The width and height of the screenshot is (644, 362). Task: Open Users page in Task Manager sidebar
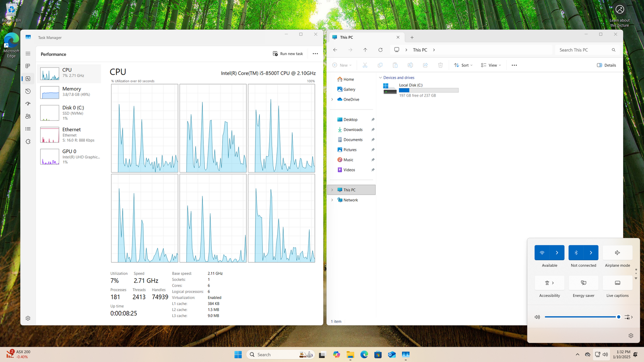click(x=28, y=116)
